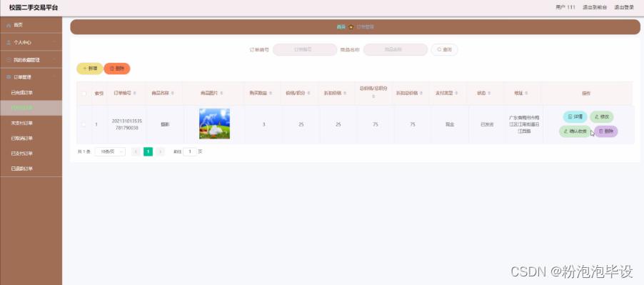Click the sort arrows on 折扣总价格 column header

(422, 94)
